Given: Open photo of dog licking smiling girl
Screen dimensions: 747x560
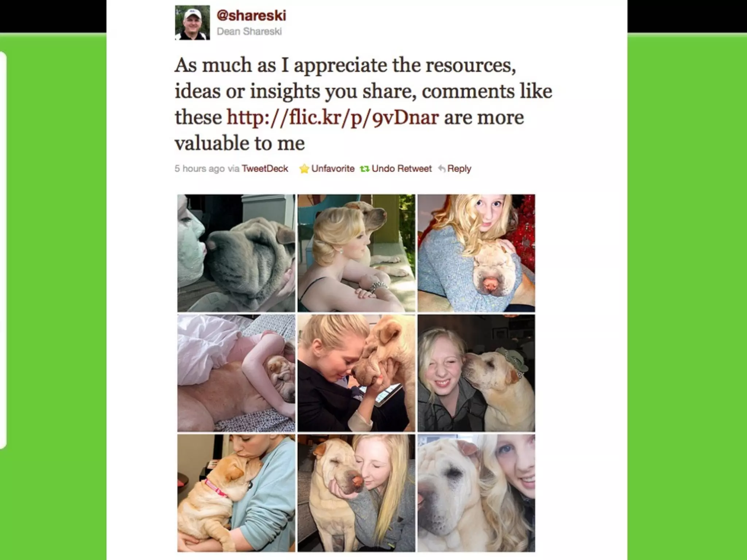Looking at the screenshot, I should (476, 373).
